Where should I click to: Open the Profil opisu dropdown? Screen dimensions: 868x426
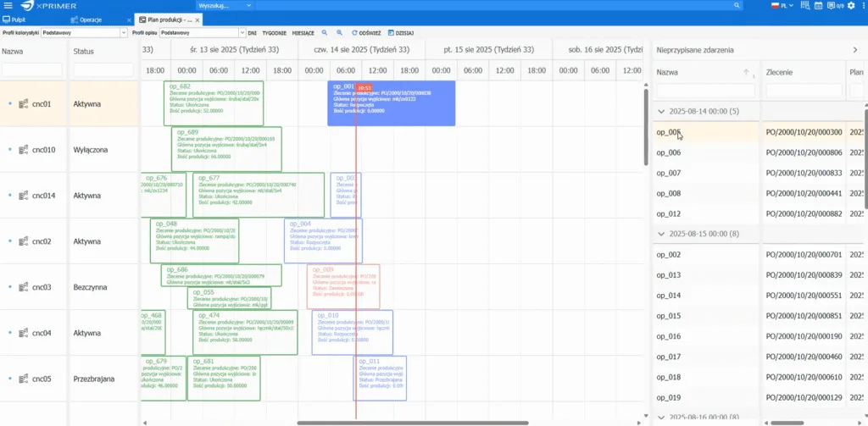202,32
